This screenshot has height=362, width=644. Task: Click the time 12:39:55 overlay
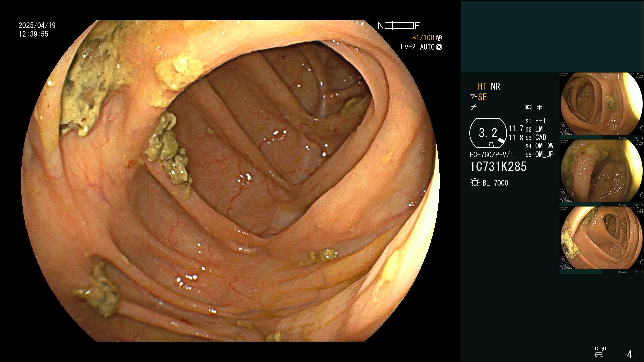pos(34,34)
